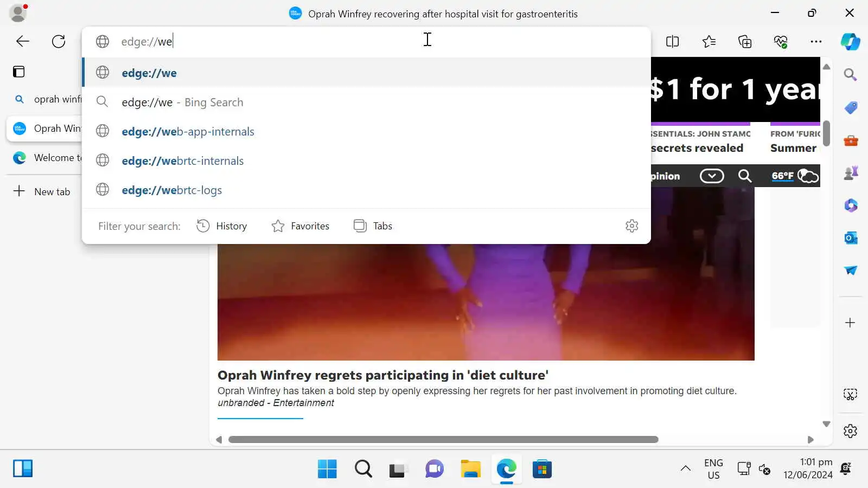Open Browser essentials heart icon
868x488 pixels.
781,41
